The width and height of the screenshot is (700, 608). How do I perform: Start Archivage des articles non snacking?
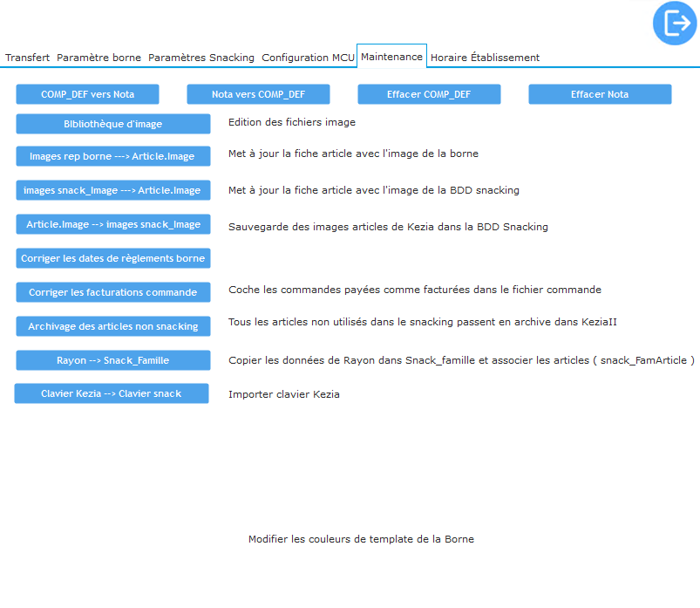[x=113, y=326]
